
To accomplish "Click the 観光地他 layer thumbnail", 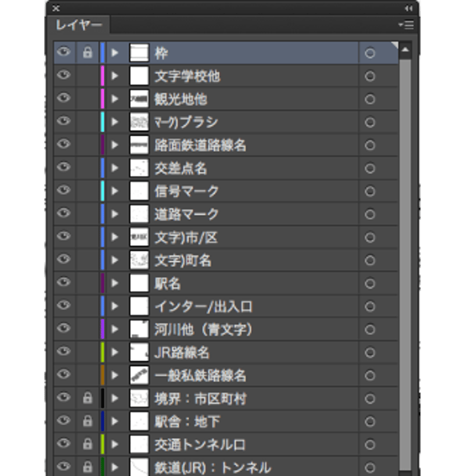I will click(x=139, y=99).
